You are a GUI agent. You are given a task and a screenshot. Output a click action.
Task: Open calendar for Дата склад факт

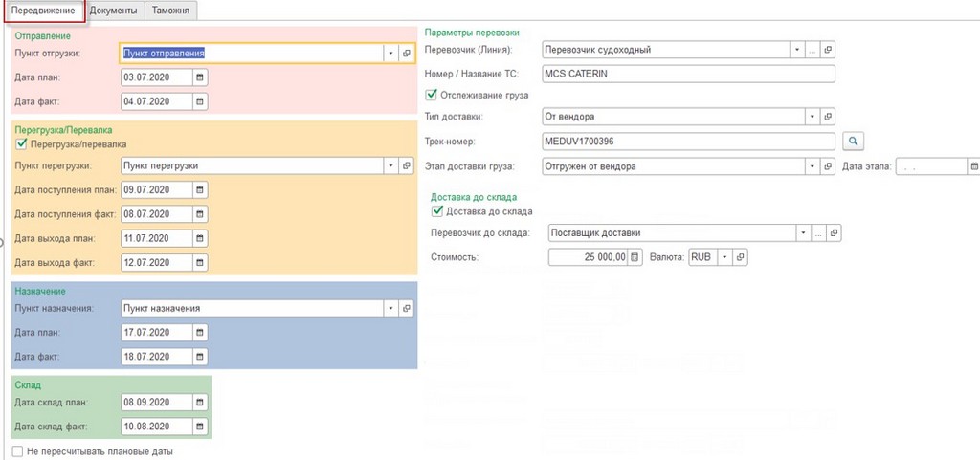coord(200,426)
